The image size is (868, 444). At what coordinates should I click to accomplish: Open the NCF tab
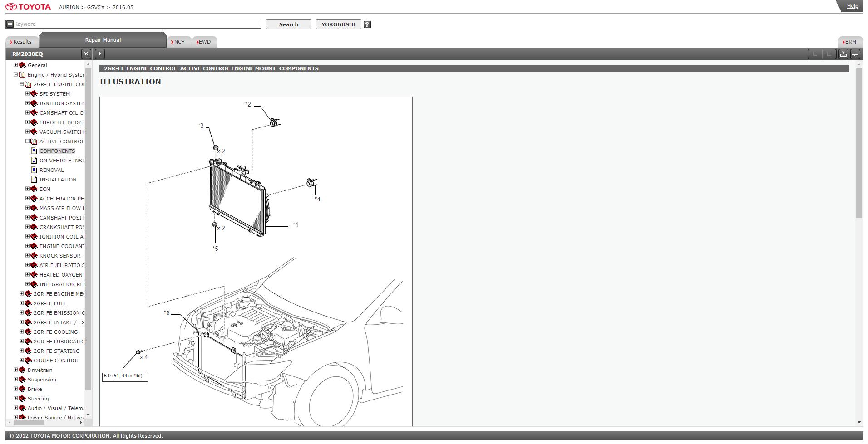click(x=179, y=42)
